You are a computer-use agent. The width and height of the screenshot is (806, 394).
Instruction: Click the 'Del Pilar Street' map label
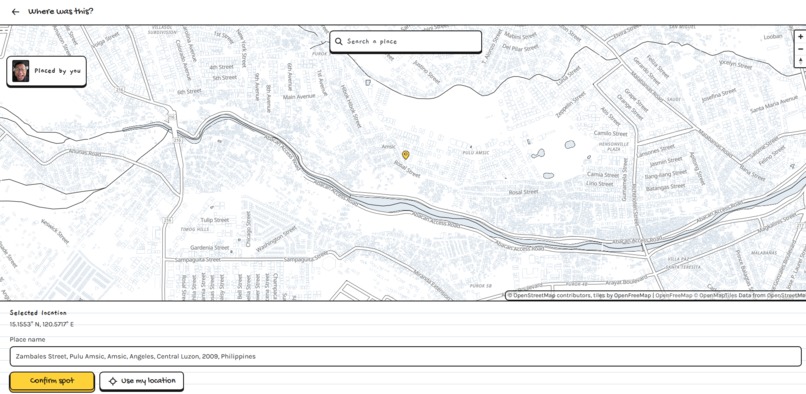pos(520,47)
